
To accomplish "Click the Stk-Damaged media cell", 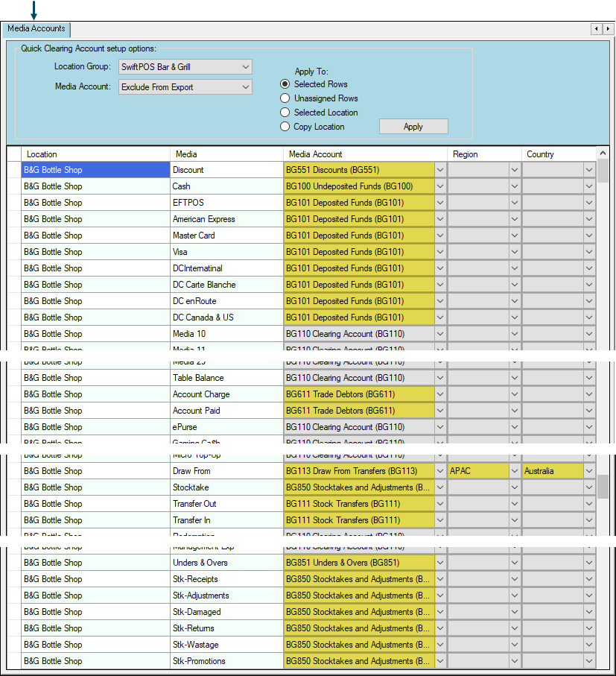I will coord(226,612).
